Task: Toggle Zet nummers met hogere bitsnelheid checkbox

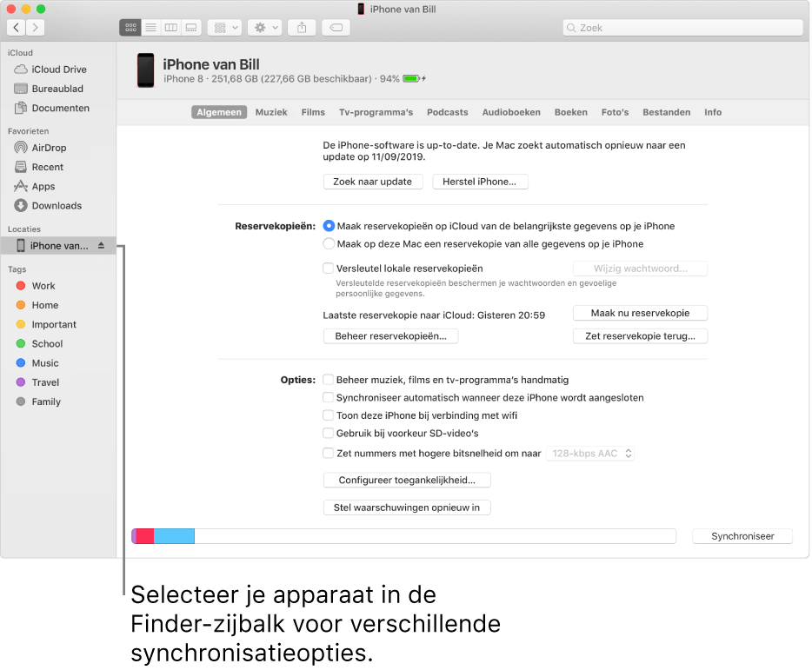Action: coord(329,453)
